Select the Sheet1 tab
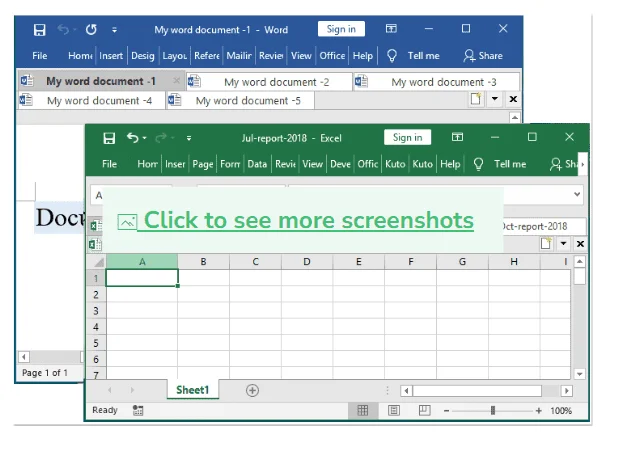Viewport: 622px width, 451px height. (x=193, y=390)
